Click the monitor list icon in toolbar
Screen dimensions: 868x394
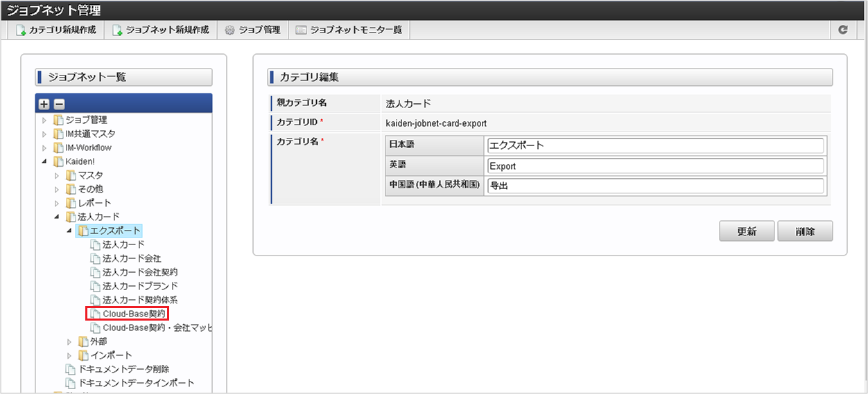(x=301, y=30)
